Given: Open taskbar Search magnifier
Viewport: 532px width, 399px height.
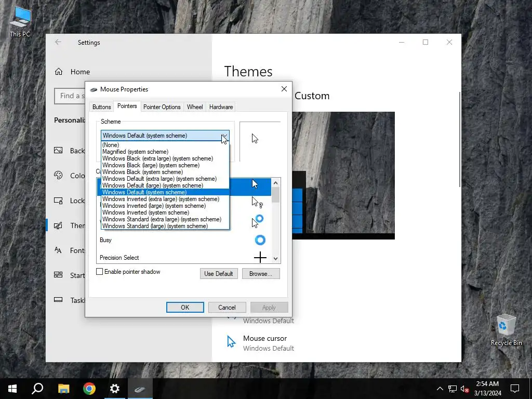Looking at the screenshot, I should pyautogui.click(x=37, y=389).
